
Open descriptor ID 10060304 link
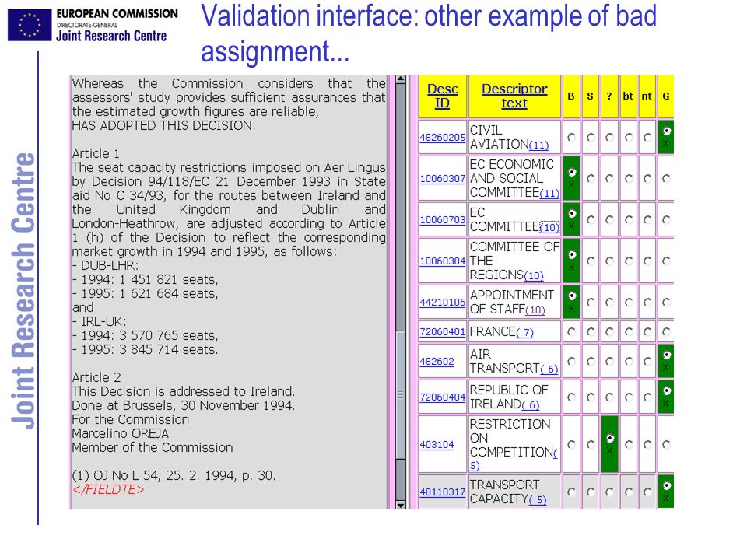click(x=442, y=261)
